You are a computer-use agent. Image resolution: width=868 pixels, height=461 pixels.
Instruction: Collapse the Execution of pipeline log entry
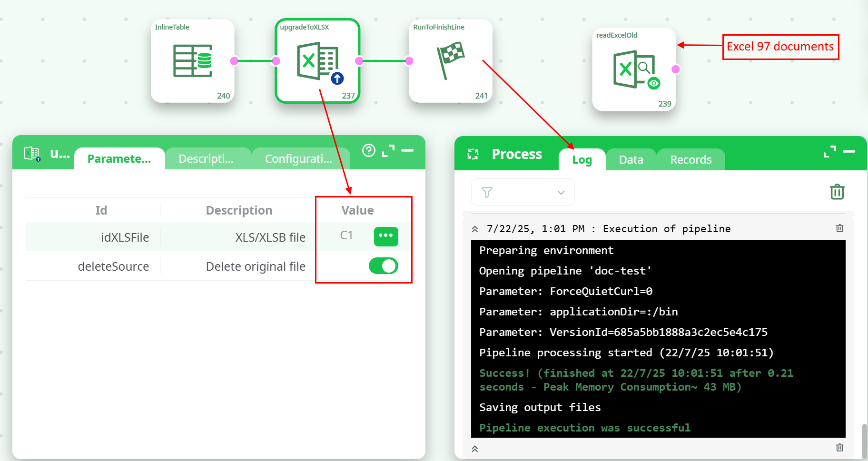pyautogui.click(x=475, y=229)
